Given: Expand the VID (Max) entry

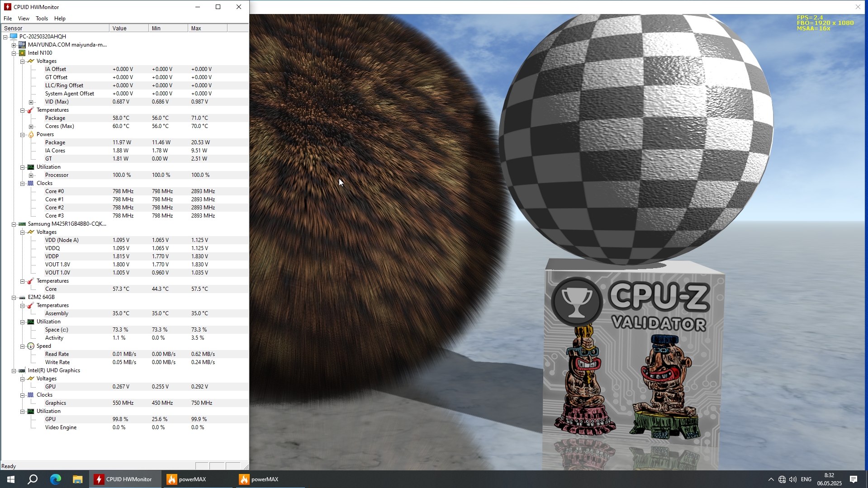Looking at the screenshot, I should pos(31,102).
